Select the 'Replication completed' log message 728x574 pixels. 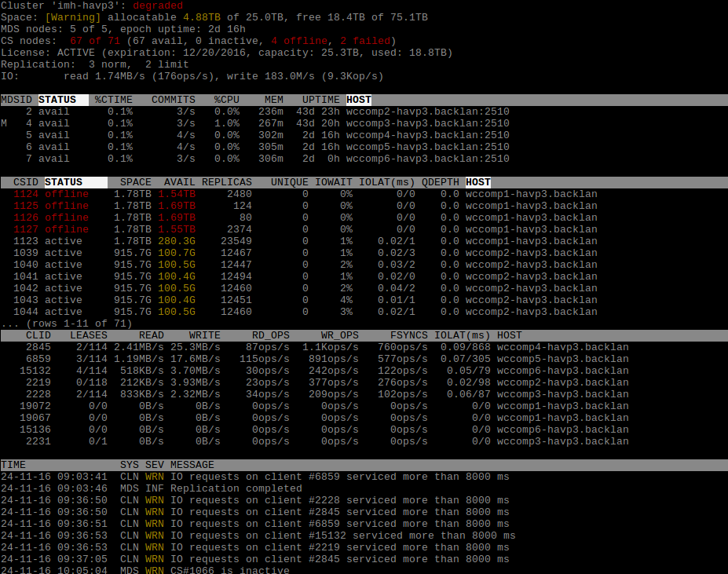tap(236, 488)
